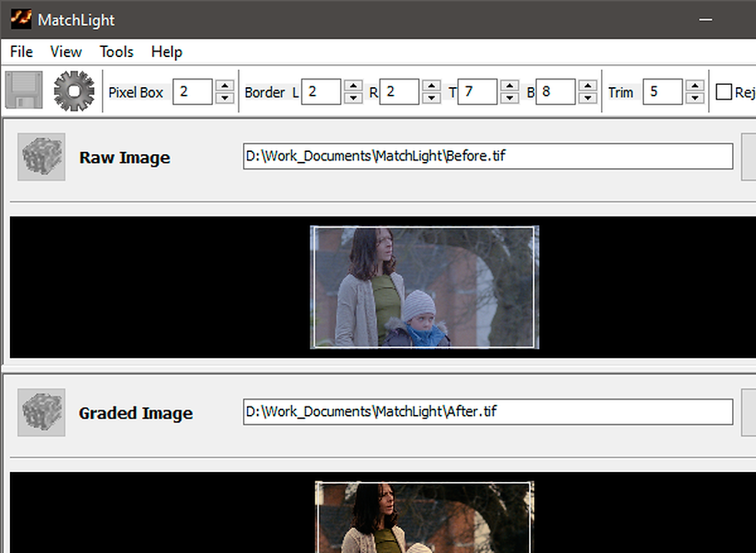The image size is (756, 553).
Task: Decrease the Pixel Box value
Action: click(x=224, y=97)
